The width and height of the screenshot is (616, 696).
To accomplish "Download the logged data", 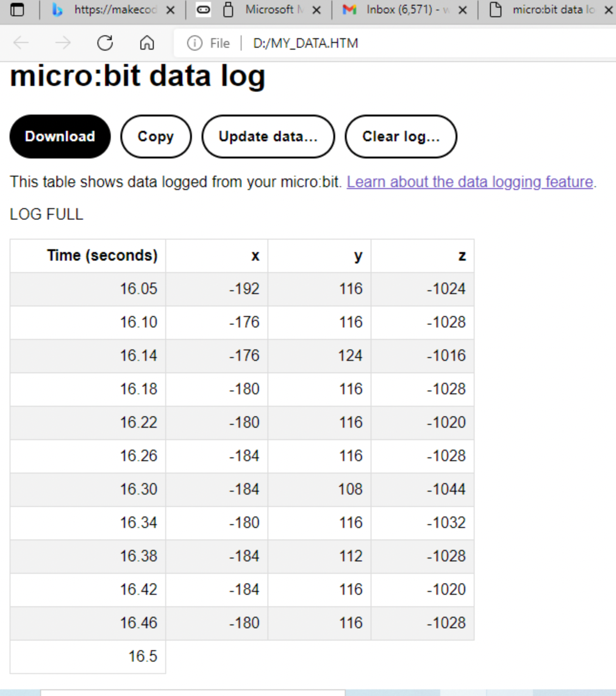I will click(x=59, y=137).
